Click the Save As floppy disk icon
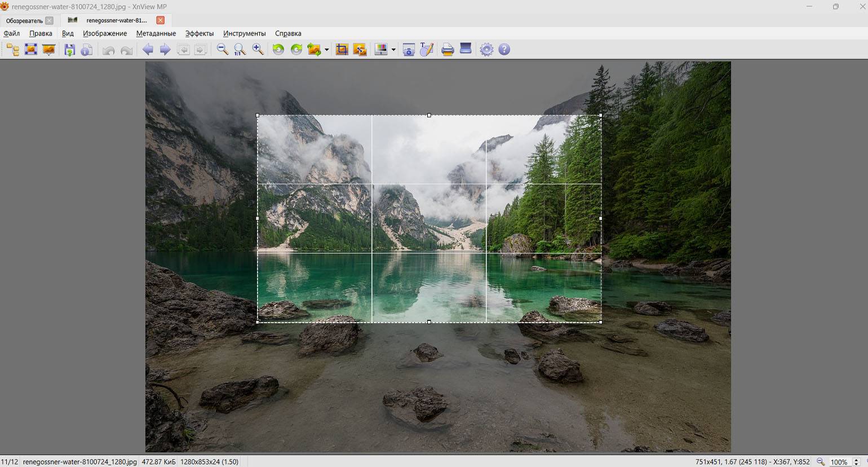This screenshot has height=467, width=868. 69,50
